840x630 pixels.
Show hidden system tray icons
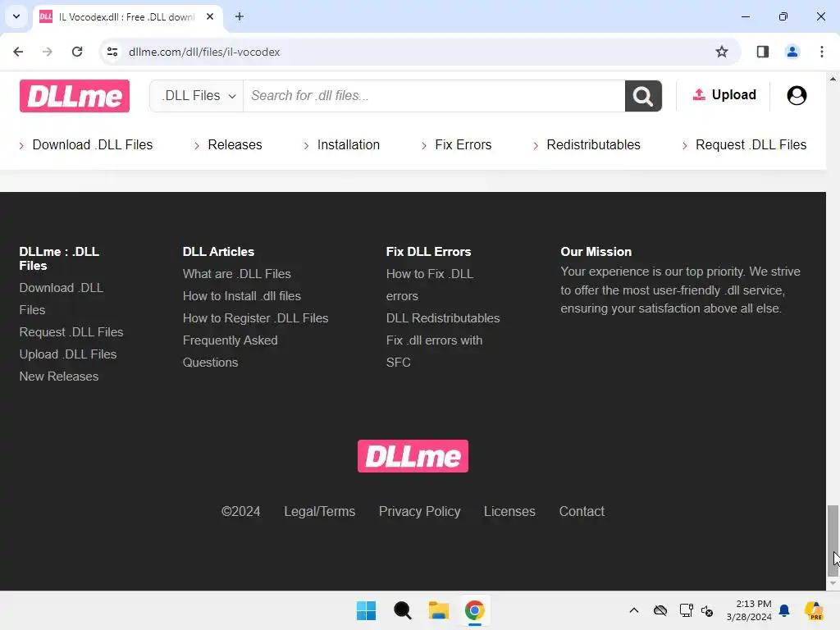[634, 610]
